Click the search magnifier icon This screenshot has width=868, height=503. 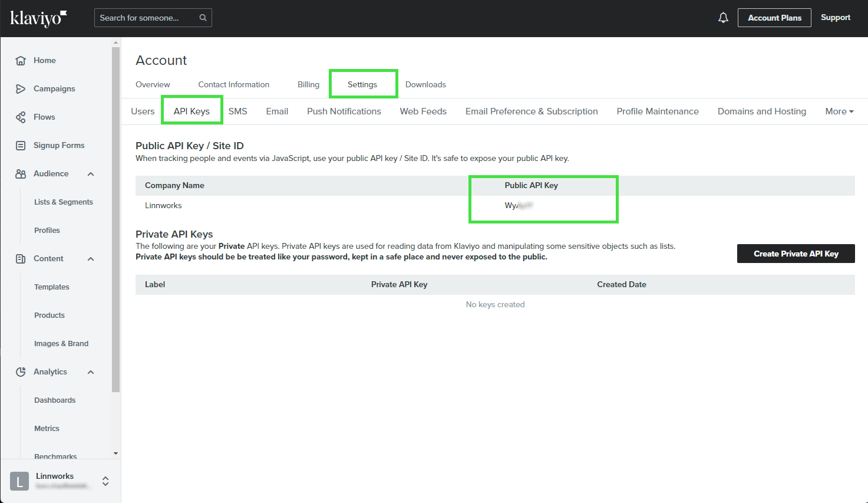203,18
